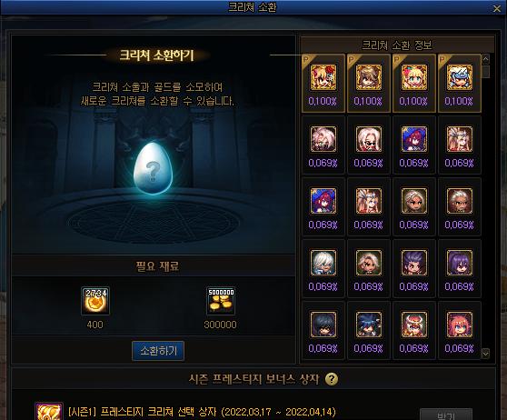Click the mystery creature egg
The height and width of the screenshot is (420, 507).
[153, 168]
